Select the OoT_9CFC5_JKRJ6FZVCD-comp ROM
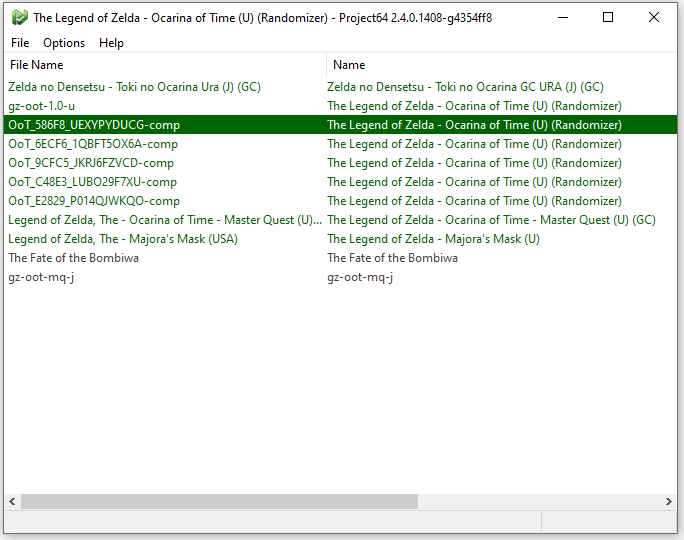 [91, 163]
